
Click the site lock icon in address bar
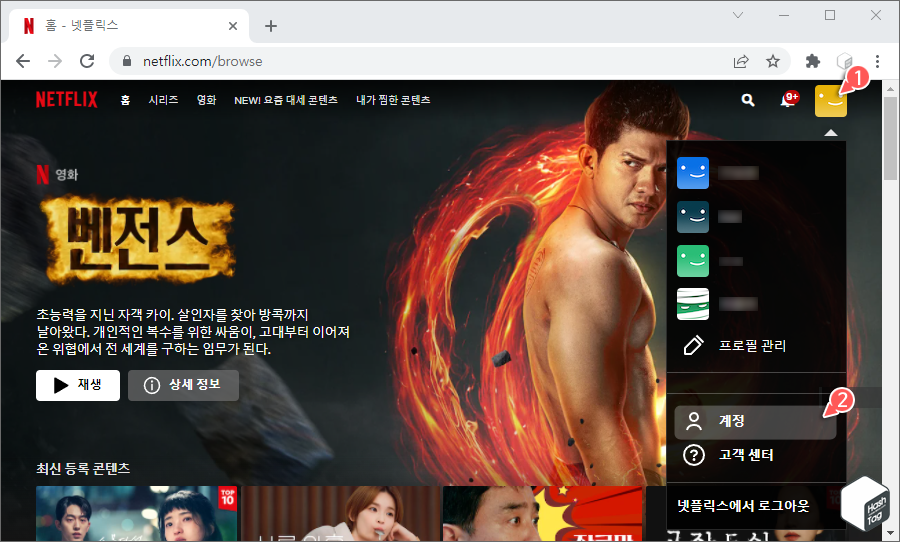(127, 61)
